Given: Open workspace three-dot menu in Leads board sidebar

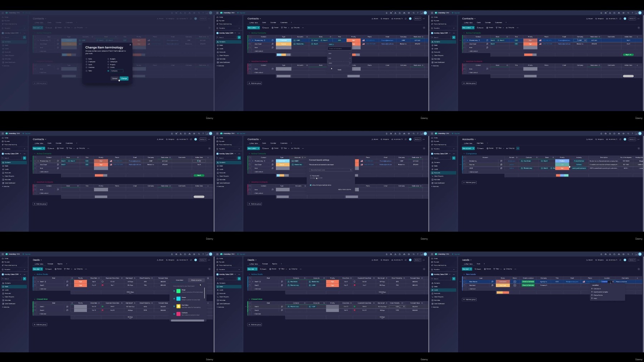Looking at the screenshot, I should coord(454,274).
